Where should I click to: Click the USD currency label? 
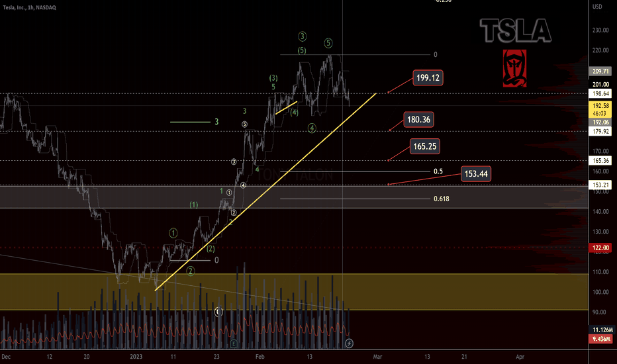pos(597,7)
